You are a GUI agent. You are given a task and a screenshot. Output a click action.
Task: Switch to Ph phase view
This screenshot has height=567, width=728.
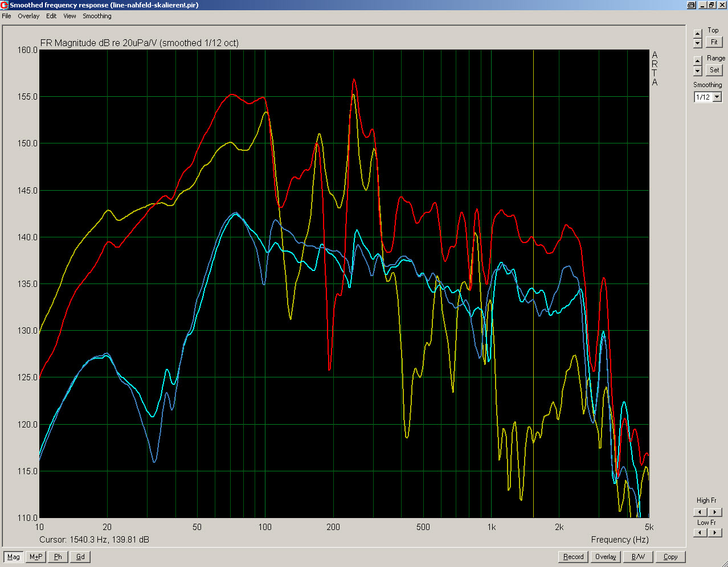[x=58, y=557]
